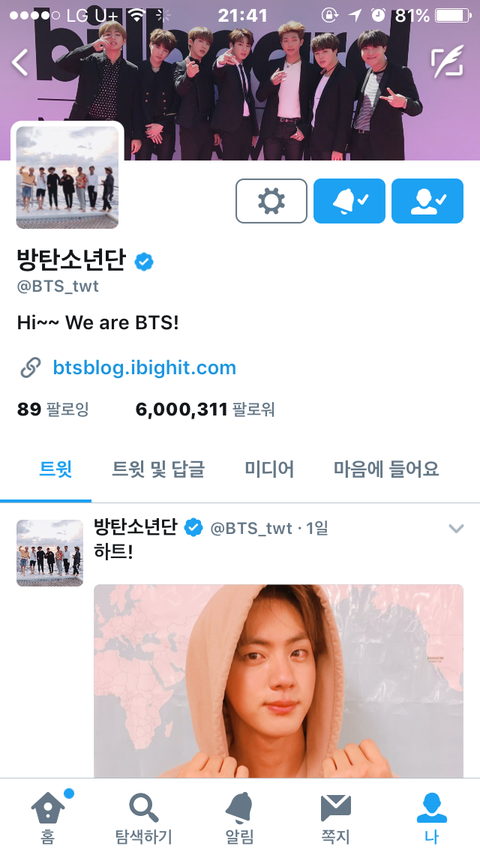Toggle tweet notifications bell button
Viewport: 480px width, 852px height.
(x=350, y=201)
